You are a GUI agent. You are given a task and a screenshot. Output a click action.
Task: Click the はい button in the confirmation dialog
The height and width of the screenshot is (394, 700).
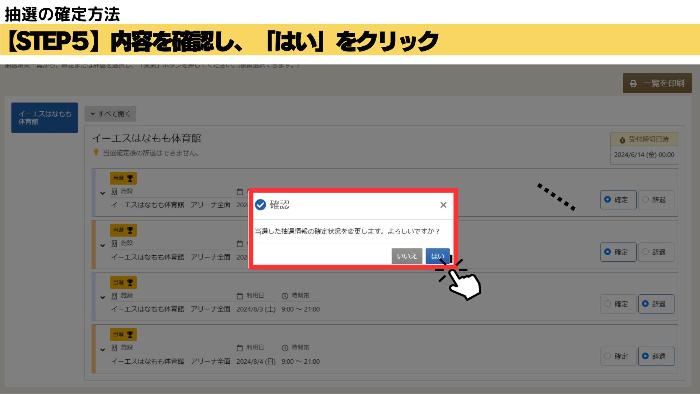438,256
